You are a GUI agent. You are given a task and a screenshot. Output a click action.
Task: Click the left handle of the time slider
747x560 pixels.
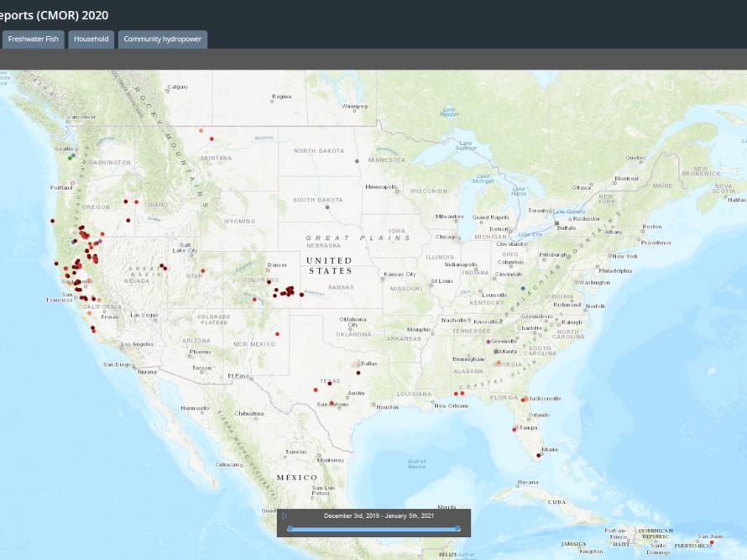point(290,529)
